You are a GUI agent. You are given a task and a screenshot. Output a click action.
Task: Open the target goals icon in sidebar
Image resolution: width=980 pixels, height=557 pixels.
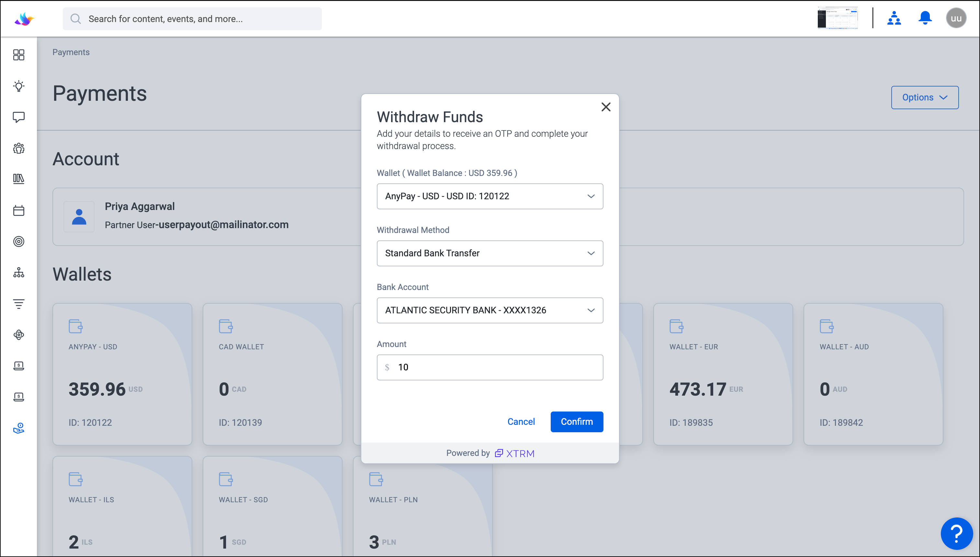[x=19, y=241]
